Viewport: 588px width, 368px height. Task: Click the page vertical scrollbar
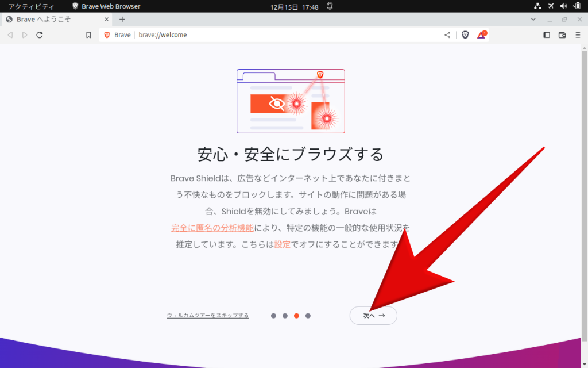click(585, 197)
